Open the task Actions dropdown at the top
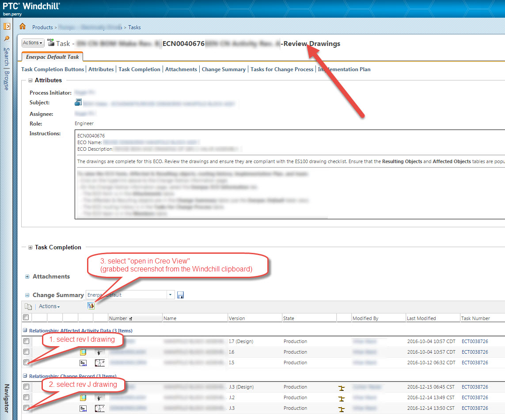Screen dimensions: 505x420 point(33,42)
